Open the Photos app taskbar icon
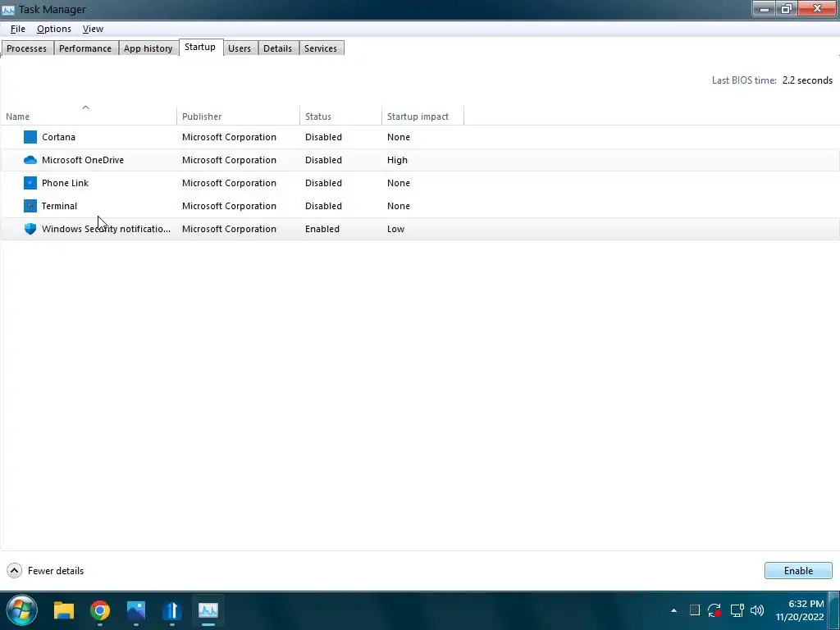840x630 pixels. 136,610
